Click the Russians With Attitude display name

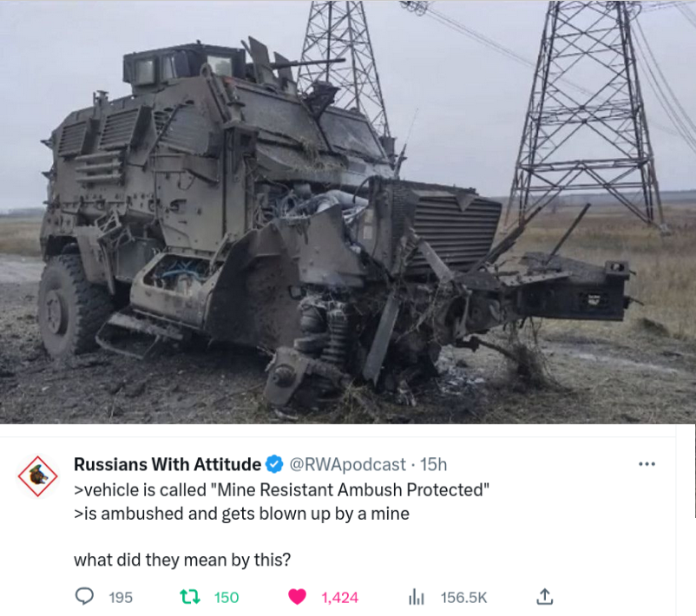(167, 464)
